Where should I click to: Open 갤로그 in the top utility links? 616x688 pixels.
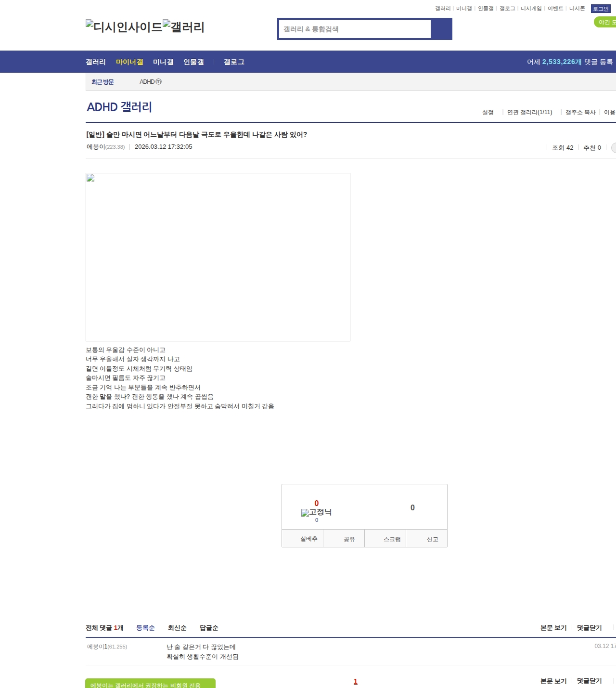[507, 9]
